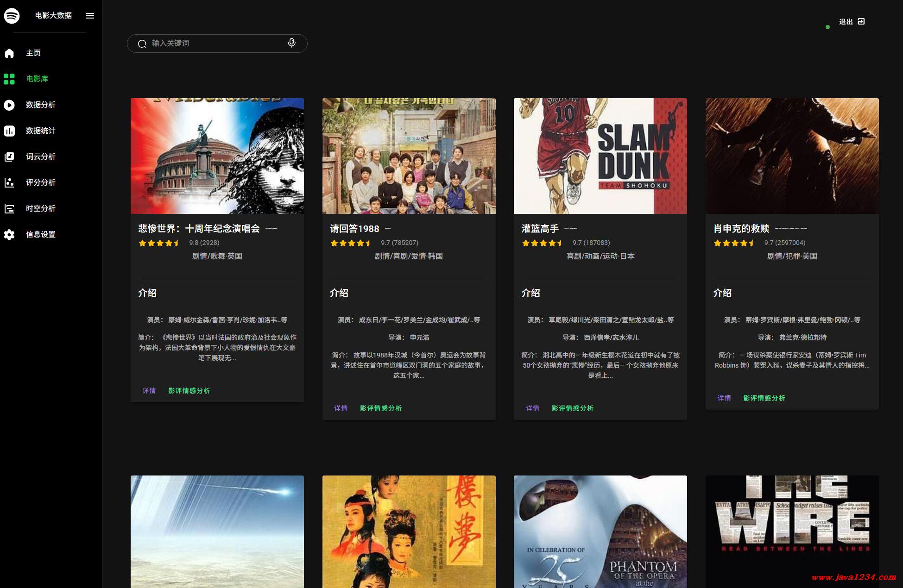Click the search magnifier icon
The height and width of the screenshot is (588, 903).
click(x=142, y=44)
